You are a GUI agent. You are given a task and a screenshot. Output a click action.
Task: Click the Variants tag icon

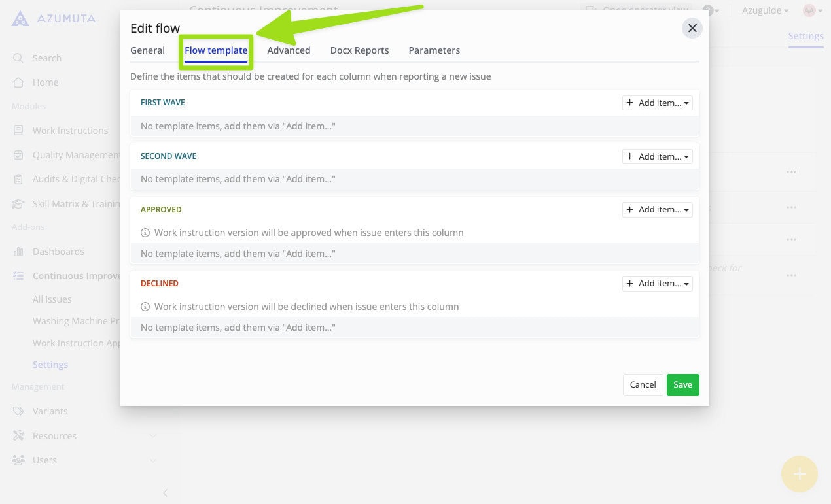pyautogui.click(x=18, y=411)
